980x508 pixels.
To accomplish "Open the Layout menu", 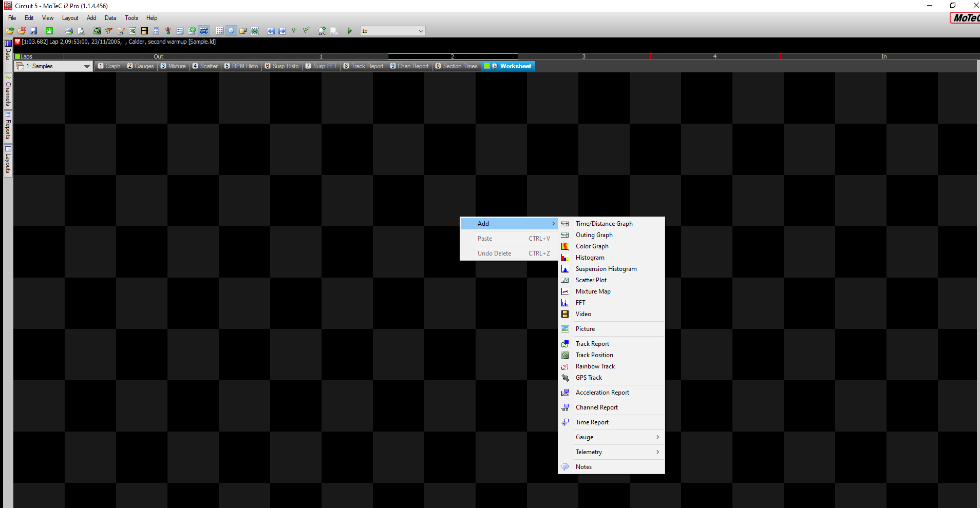I will (70, 18).
